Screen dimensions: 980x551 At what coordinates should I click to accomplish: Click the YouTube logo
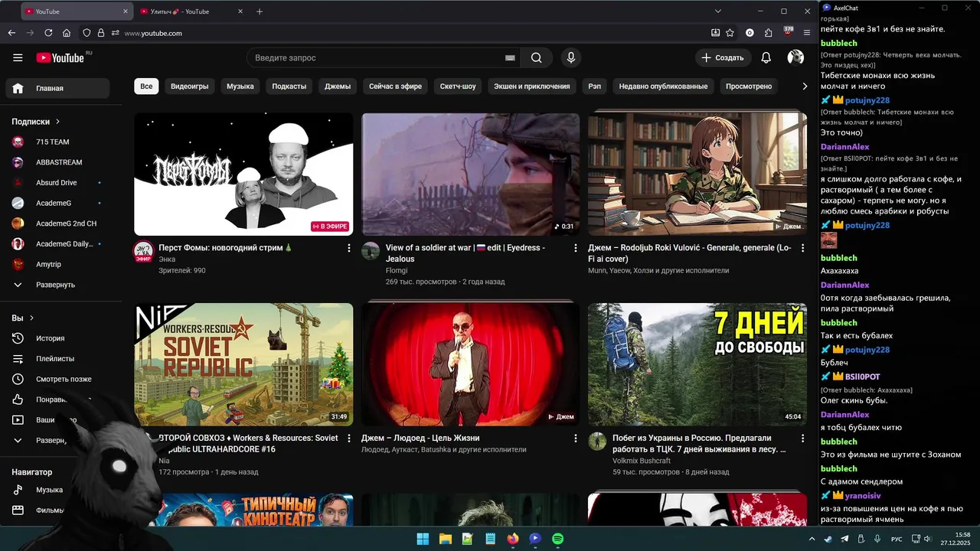60,57
